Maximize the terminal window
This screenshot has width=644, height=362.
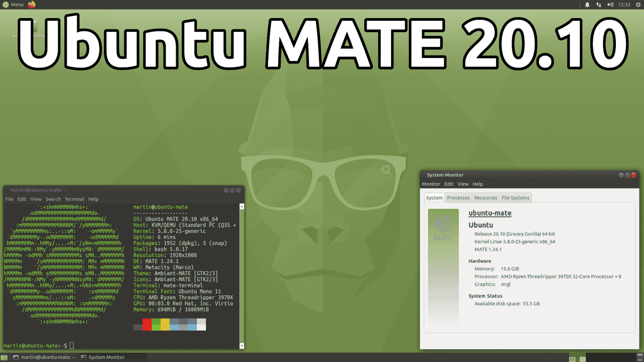pyautogui.click(x=232, y=190)
